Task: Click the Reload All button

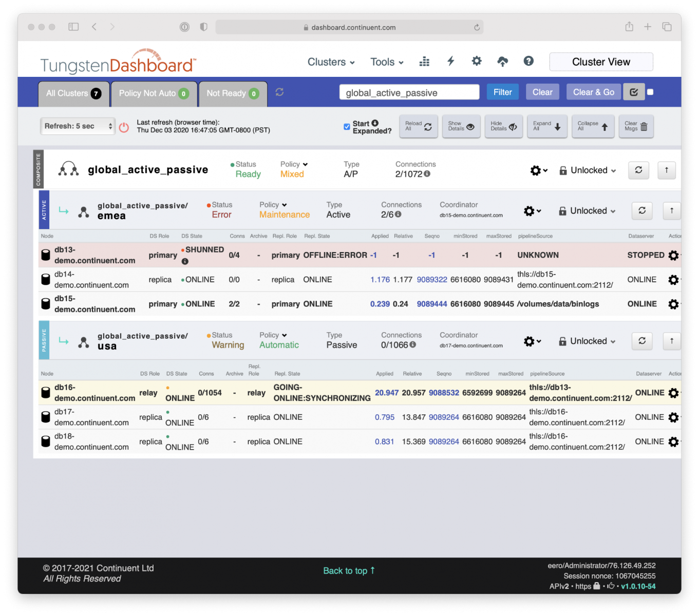Action: 418,126
